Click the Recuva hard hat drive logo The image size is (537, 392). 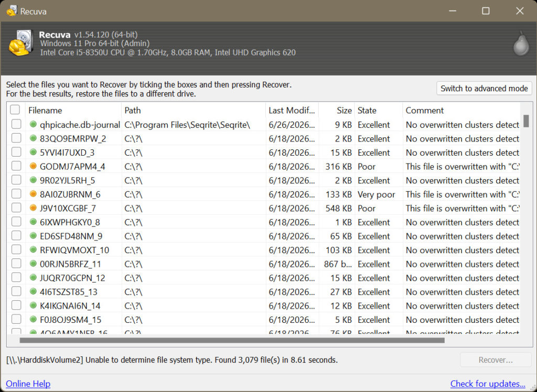(x=21, y=43)
